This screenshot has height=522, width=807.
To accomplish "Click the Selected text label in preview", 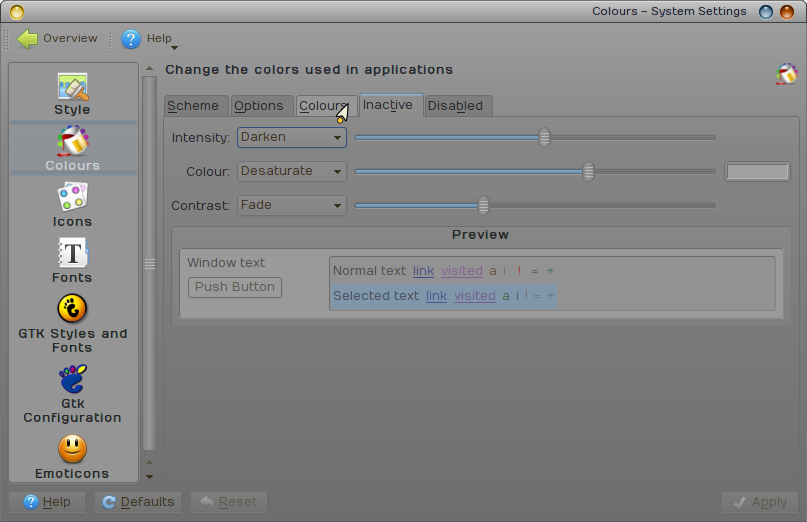I will tap(376, 296).
